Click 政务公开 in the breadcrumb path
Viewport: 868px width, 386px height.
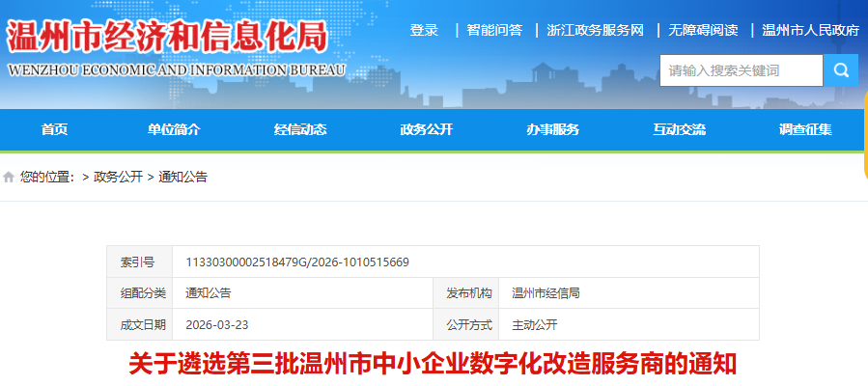pos(118,178)
